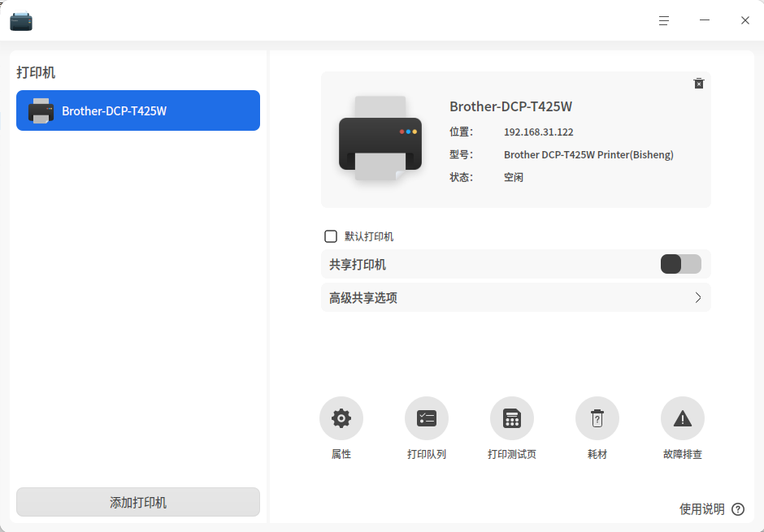Click printer name Brother-DCP-T425W heading in details
The image size is (764, 532).
coord(510,106)
